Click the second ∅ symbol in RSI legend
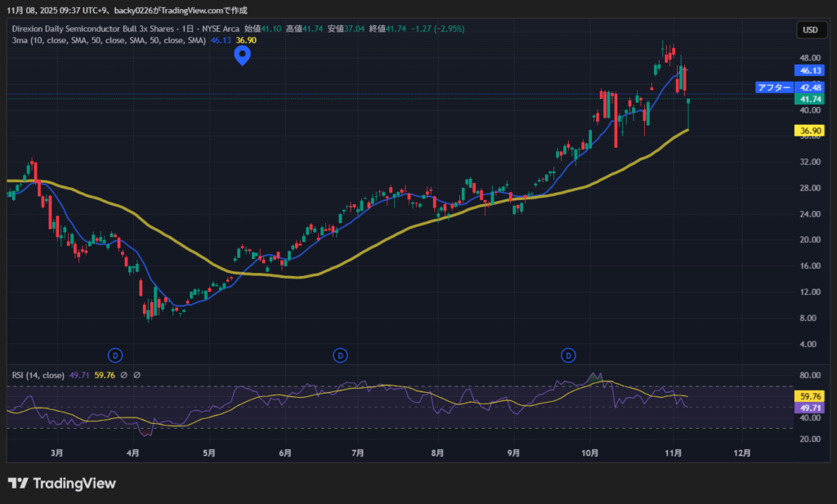This screenshot has height=504, width=837. tap(137, 376)
